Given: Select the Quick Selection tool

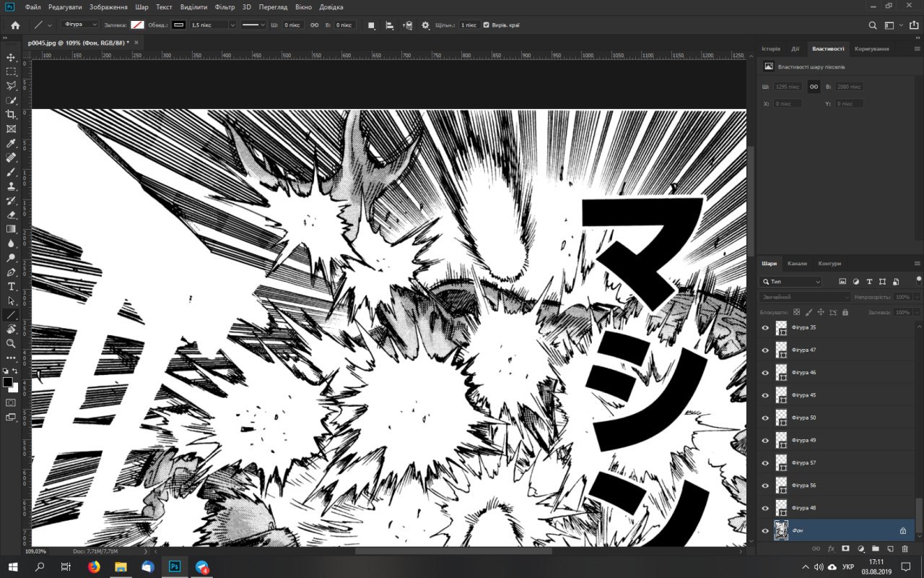Looking at the screenshot, I should 11,100.
